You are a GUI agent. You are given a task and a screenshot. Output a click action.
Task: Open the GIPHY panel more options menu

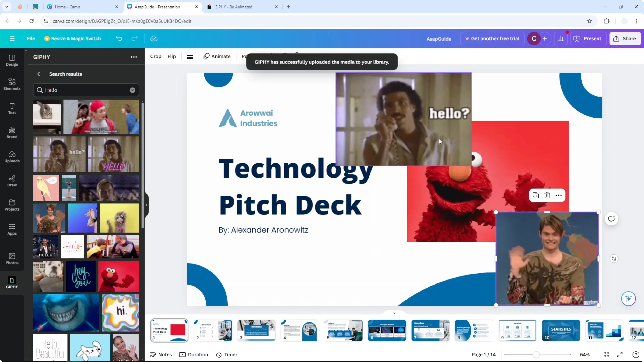click(134, 57)
